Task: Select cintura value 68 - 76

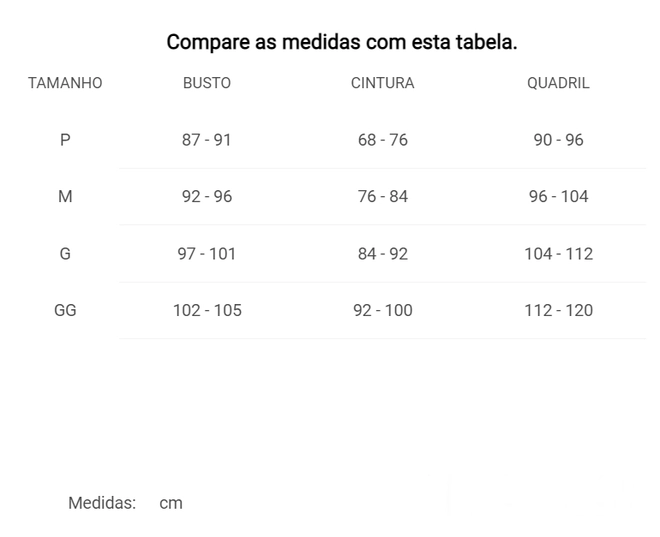Action: (x=383, y=140)
